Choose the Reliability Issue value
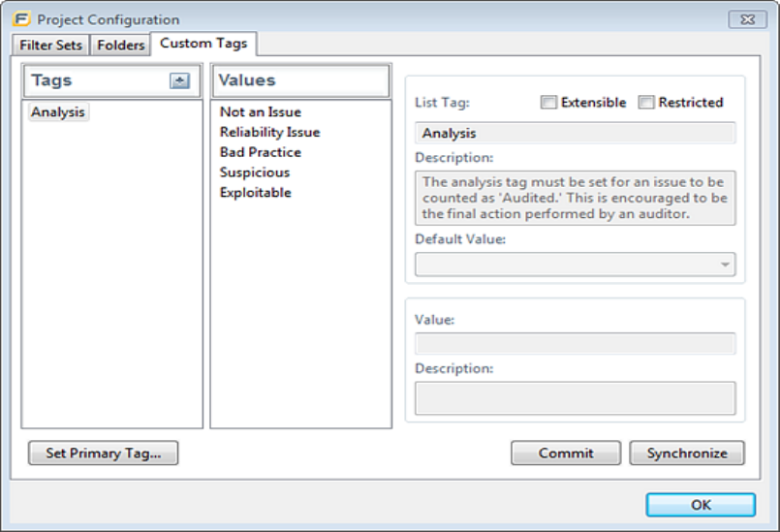 (x=269, y=133)
